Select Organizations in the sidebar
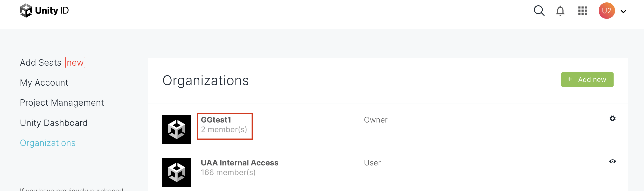Screen dimensions: 644x191 pos(48,143)
